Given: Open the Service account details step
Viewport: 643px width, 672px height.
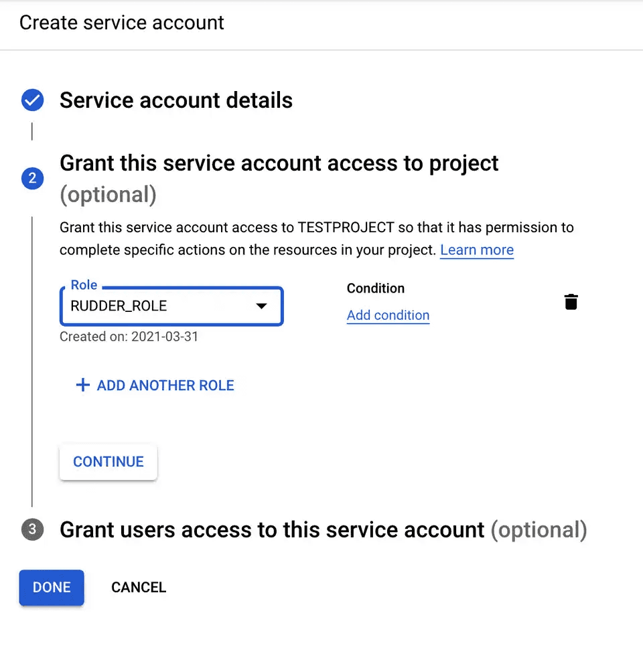Looking at the screenshot, I should pos(176,100).
